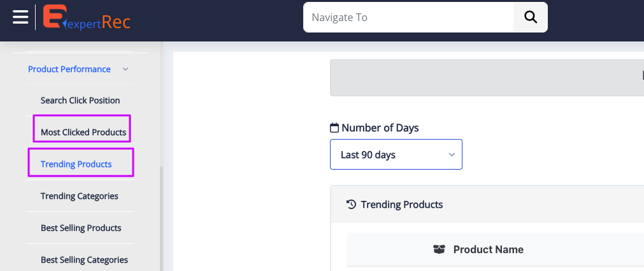Viewport: 644px width, 271px height.
Task: Click the search magnifier button
Action: tap(530, 17)
